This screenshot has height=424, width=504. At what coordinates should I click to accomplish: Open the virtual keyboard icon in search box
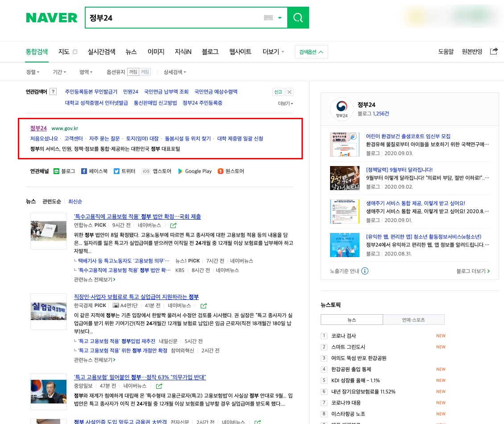coord(269,18)
